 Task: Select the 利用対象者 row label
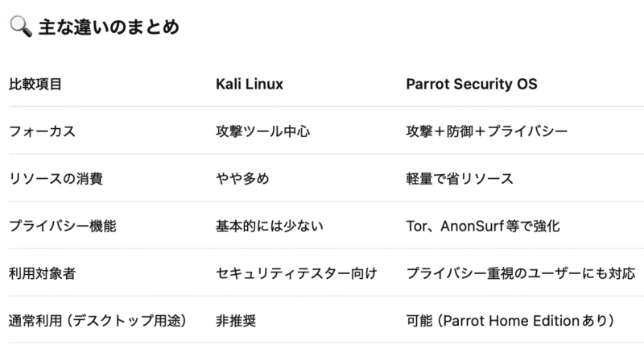[x=43, y=273]
